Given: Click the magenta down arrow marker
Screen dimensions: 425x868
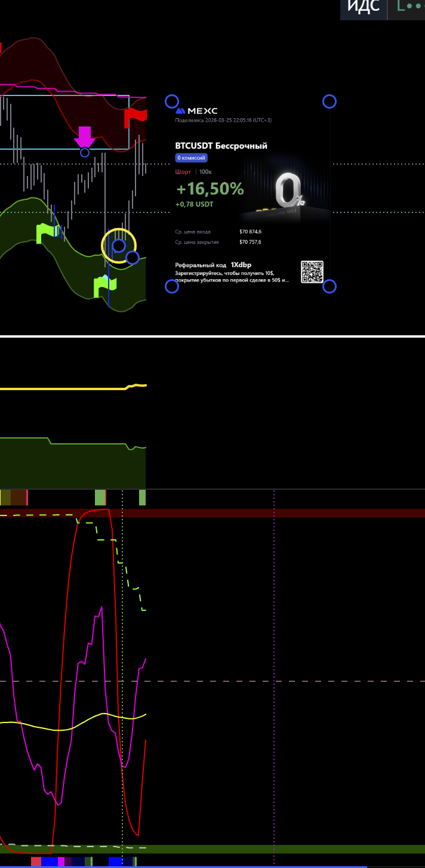Looking at the screenshot, I should click(x=85, y=137).
